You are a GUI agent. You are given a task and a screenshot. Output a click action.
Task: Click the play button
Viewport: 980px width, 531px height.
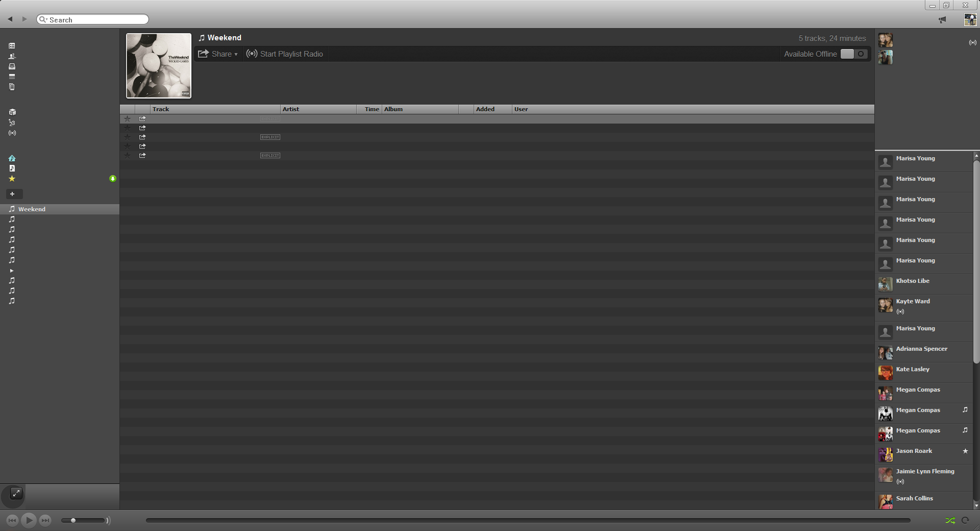point(29,520)
